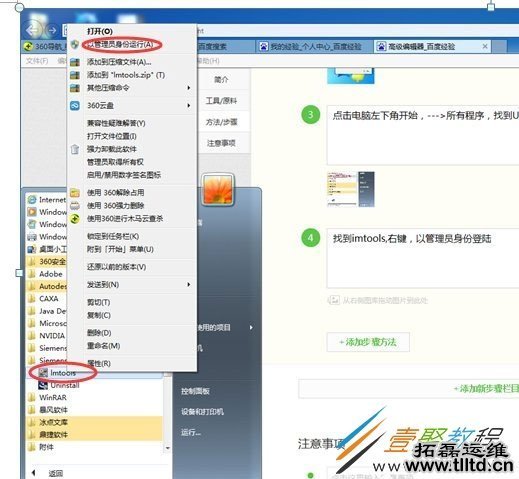
Task: Select "锁定到任务栏(K)" menu entry
Action: click(x=113, y=236)
